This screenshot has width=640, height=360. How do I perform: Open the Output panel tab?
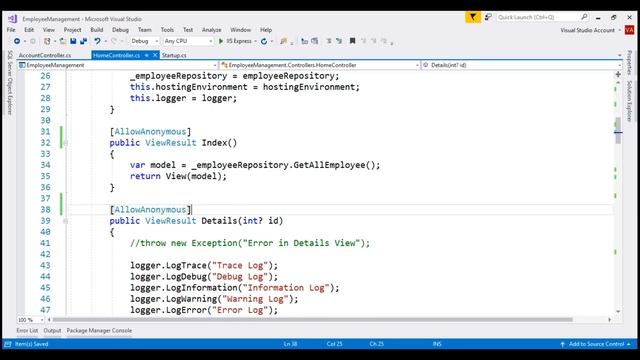pos(52,331)
